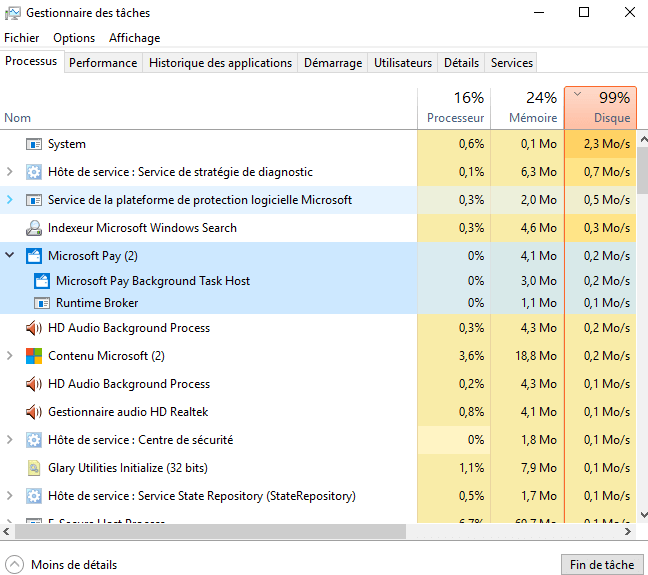Click the 3,6% CPU value of Contenu Microsoft

point(471,356)
